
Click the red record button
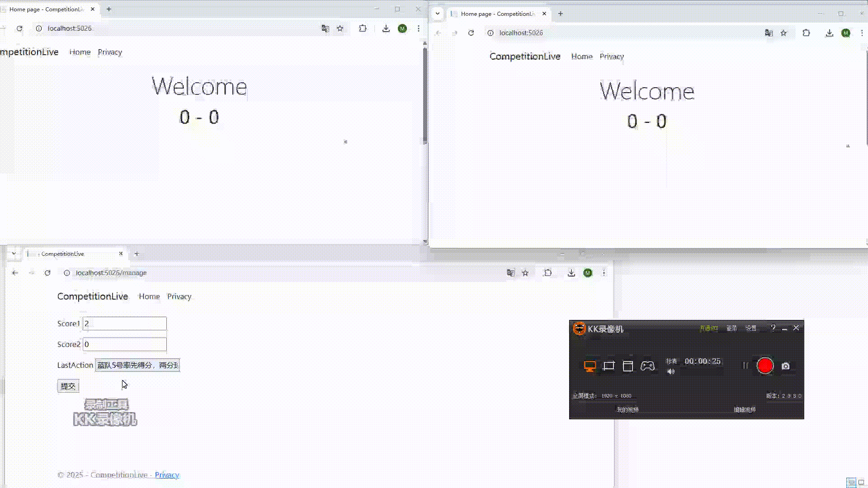[x=765, y=366]
